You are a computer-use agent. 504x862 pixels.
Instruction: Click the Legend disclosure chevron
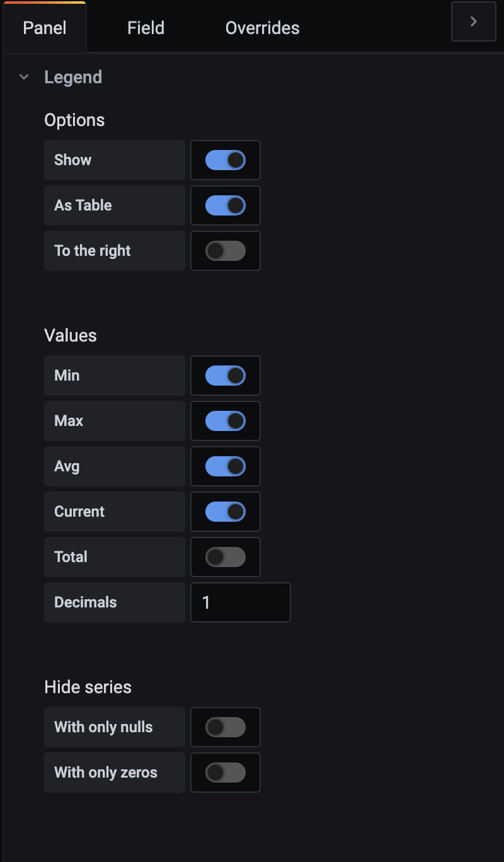[x=23, y=76]
